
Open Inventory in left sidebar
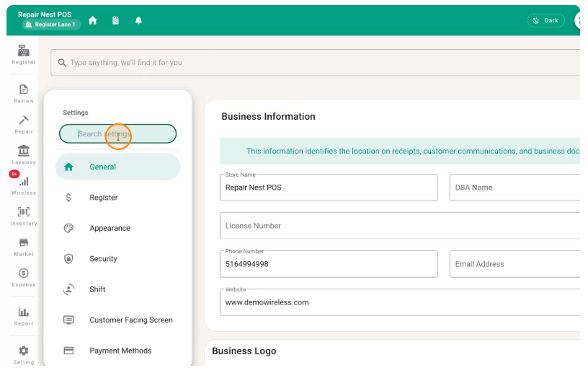pyautogui.click(x=24, y=216)
